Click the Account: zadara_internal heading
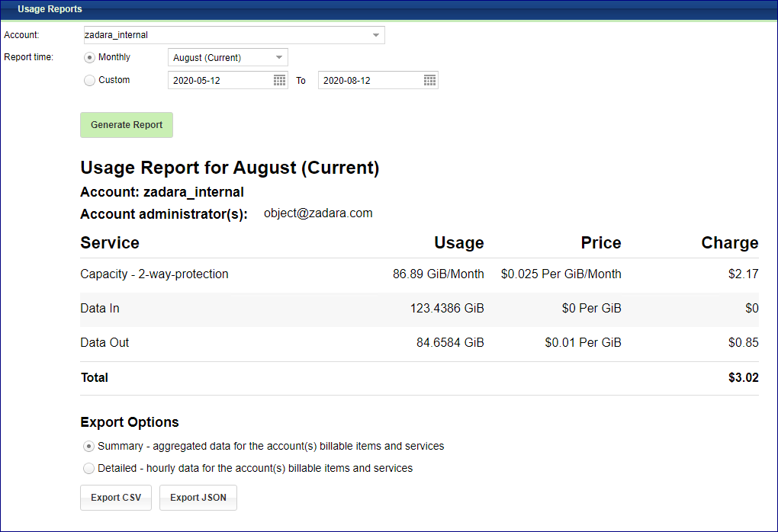The width and height of the screenshot is (778, 532). tap(162, 192)
